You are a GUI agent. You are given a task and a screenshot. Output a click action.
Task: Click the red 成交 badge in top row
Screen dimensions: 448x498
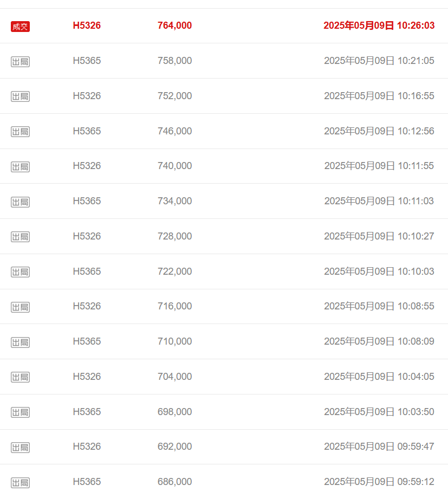[21, 27]
